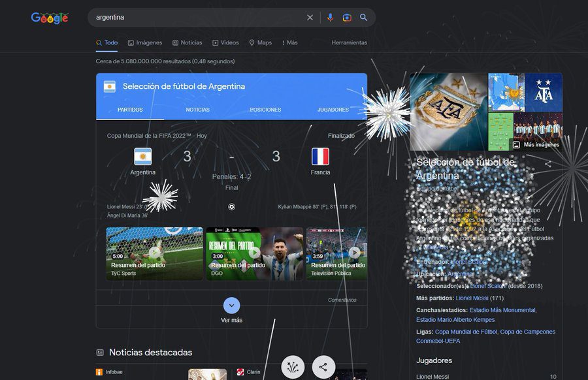Start voice search with microphone icon

[x=330, y=17]
